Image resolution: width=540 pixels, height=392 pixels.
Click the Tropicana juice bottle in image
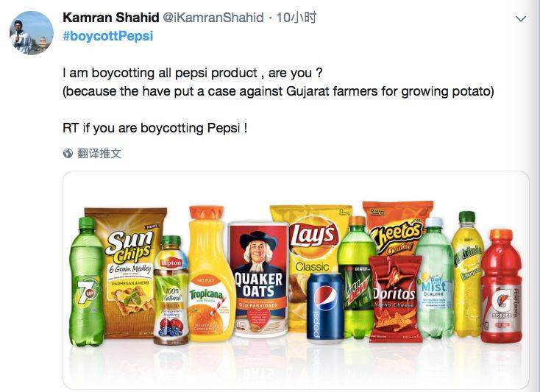point(208,279)
